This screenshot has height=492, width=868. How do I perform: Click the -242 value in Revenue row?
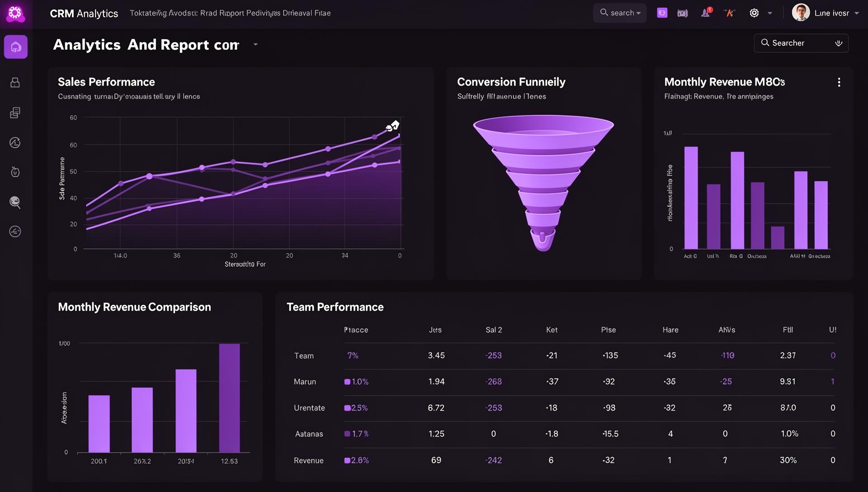(494, 460)
